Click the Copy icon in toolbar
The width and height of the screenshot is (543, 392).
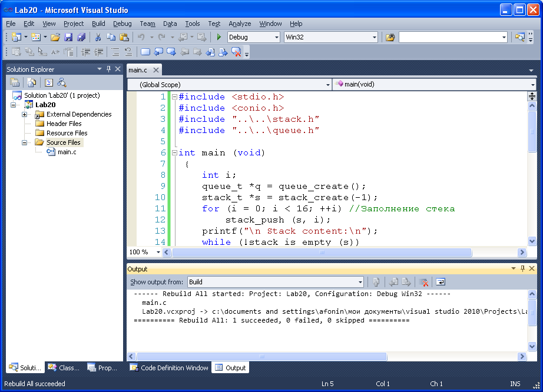pos(111,37)
